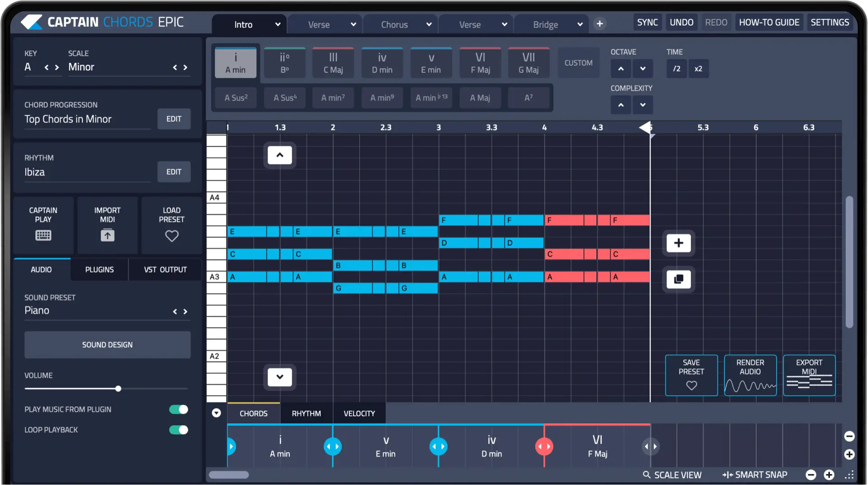Toggle Loop Playback switch
This screenshot has width=868, height=485.
[x=179, y=430]
